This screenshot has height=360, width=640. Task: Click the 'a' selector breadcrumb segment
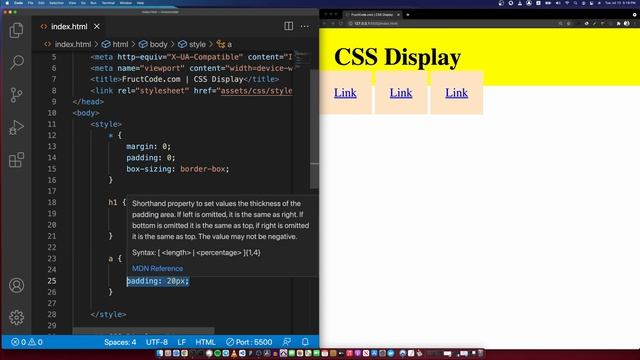pos(224,44)
